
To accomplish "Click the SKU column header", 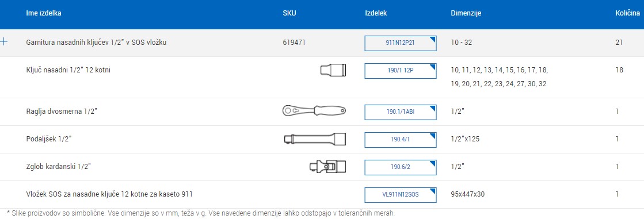I will click(289, 13).
